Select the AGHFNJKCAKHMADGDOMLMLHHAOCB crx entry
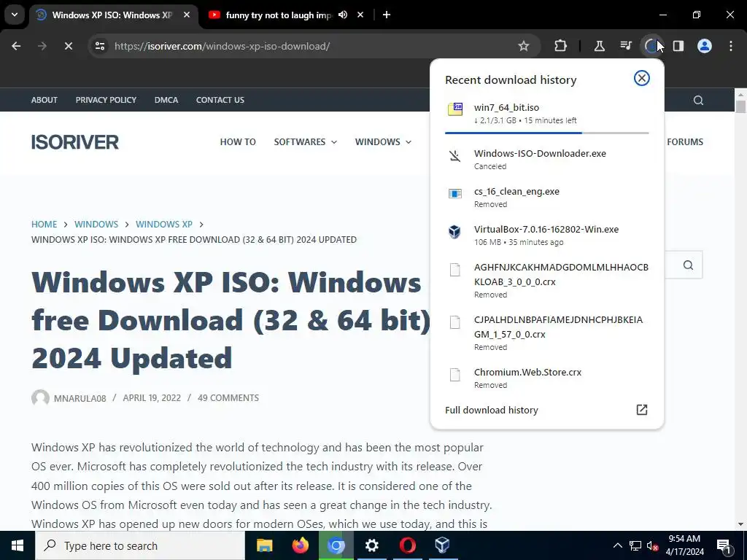The height and width of the screenshot is (560, 747). pos(547,281)
